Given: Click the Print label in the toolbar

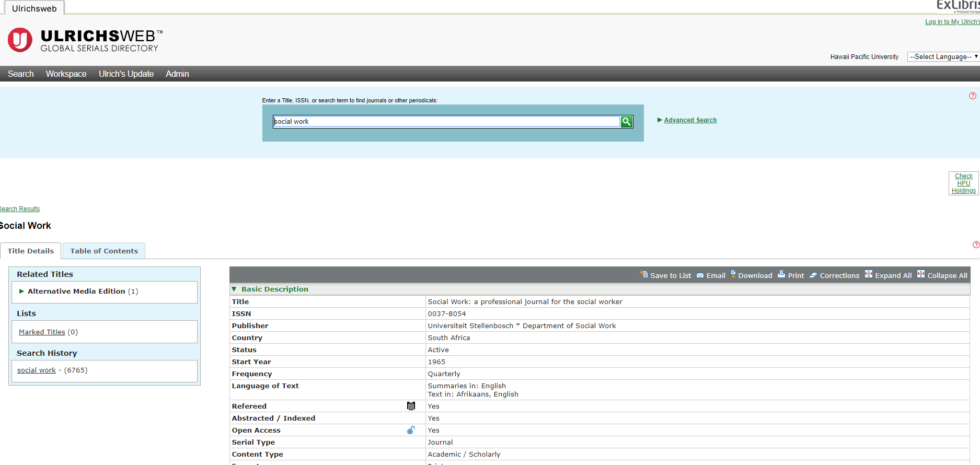Looking at the screenshot, I should (796, 275).
